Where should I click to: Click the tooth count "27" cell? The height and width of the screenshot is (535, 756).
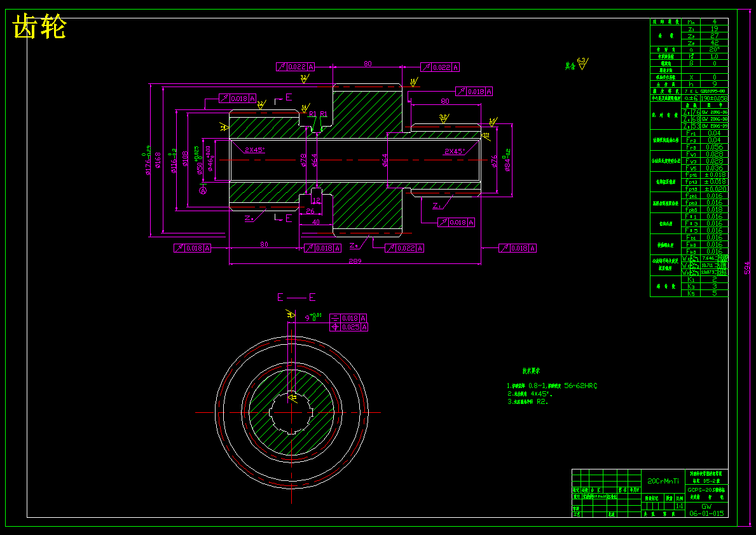pos(714,36)
